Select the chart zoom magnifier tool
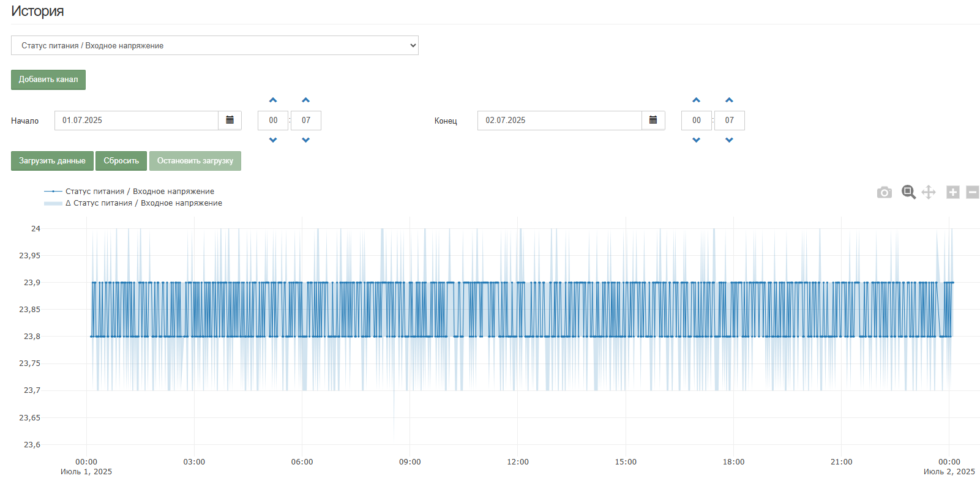The image size is (980, 481). click(x=908, y=192)
